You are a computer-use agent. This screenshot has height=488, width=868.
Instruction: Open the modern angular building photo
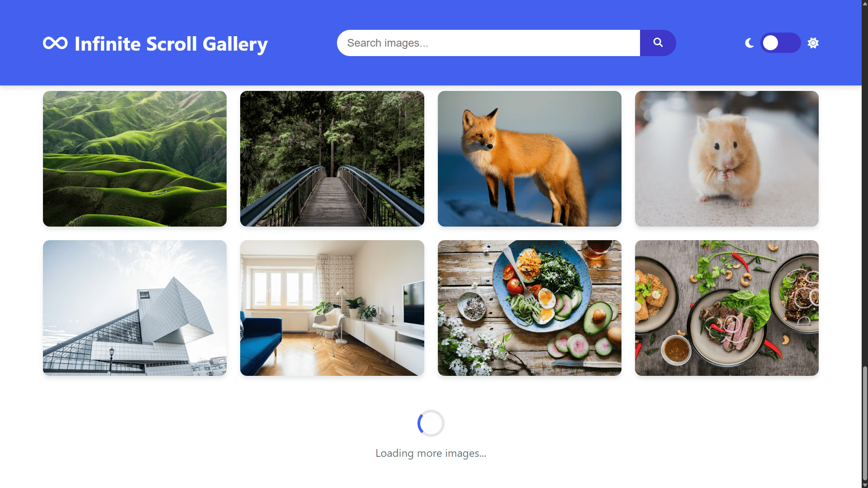[x=135, y=308]
